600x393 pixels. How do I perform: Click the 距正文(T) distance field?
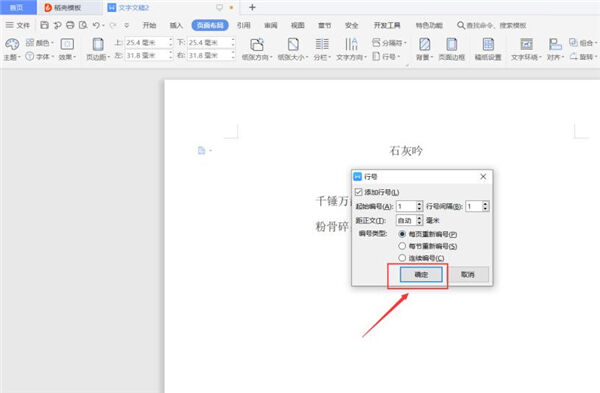pos(406,220)
